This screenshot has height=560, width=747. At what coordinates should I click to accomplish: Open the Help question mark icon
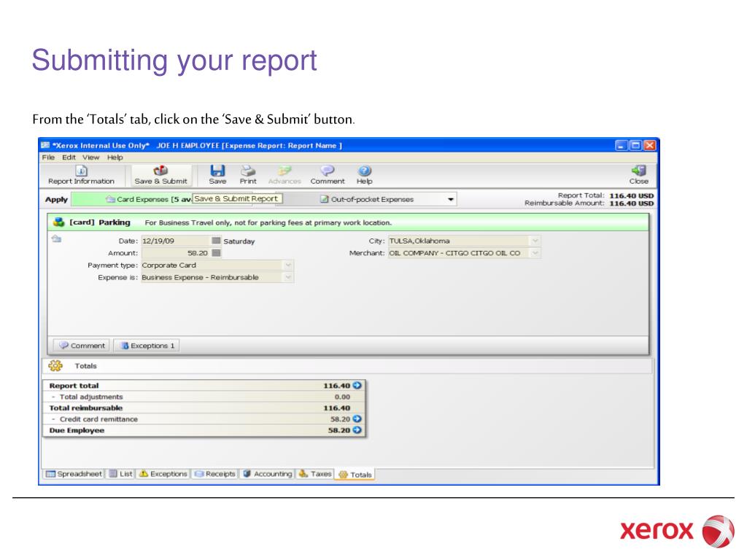(365, 171)
